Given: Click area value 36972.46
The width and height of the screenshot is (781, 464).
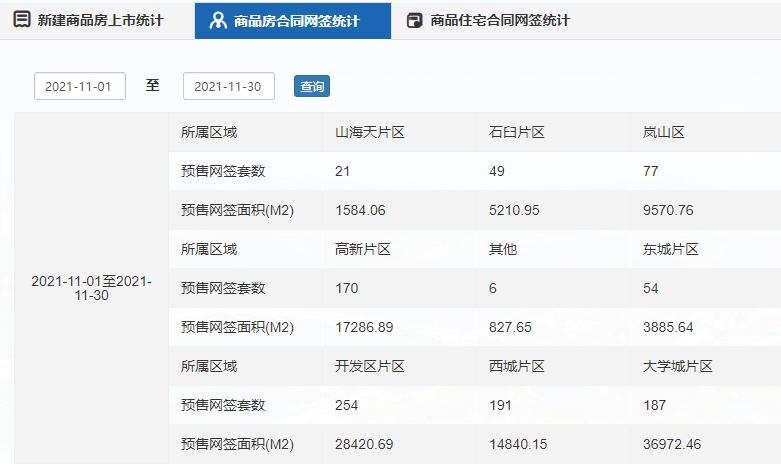Looking at the screenshot, I should tap(672, 444).
